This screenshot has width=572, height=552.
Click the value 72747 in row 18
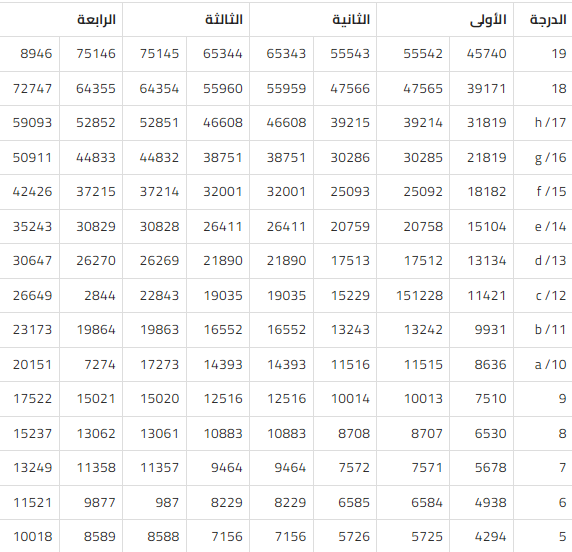tap(30, 89)
